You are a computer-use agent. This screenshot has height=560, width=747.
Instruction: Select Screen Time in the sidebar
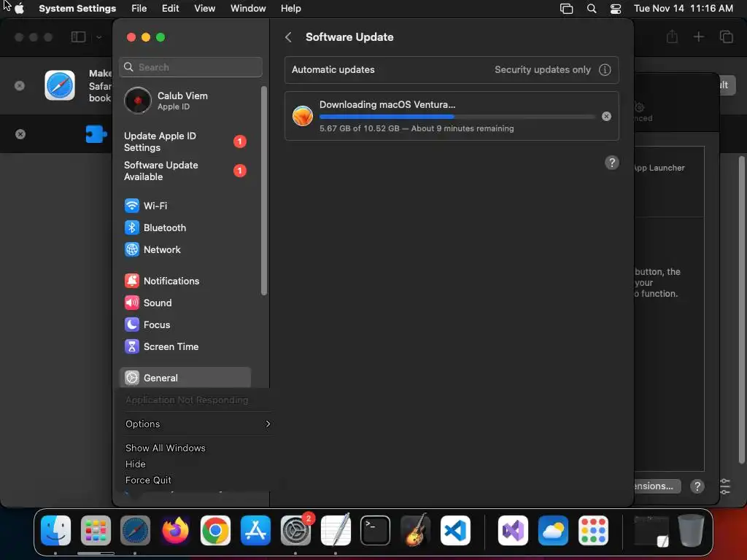[185, 346]
